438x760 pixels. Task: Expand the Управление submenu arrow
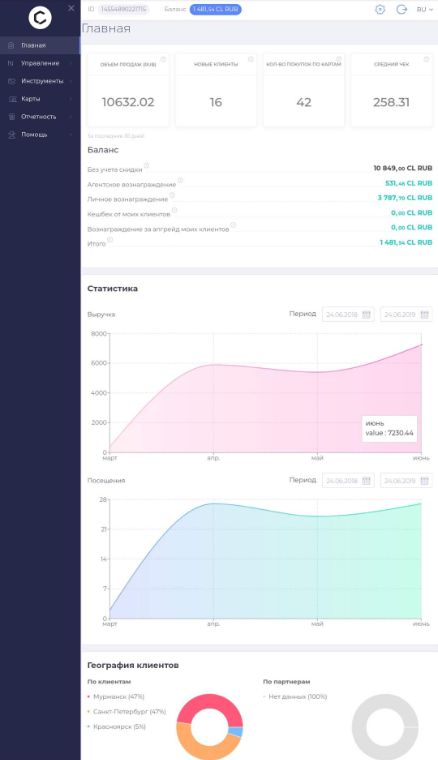click(71, 63)
